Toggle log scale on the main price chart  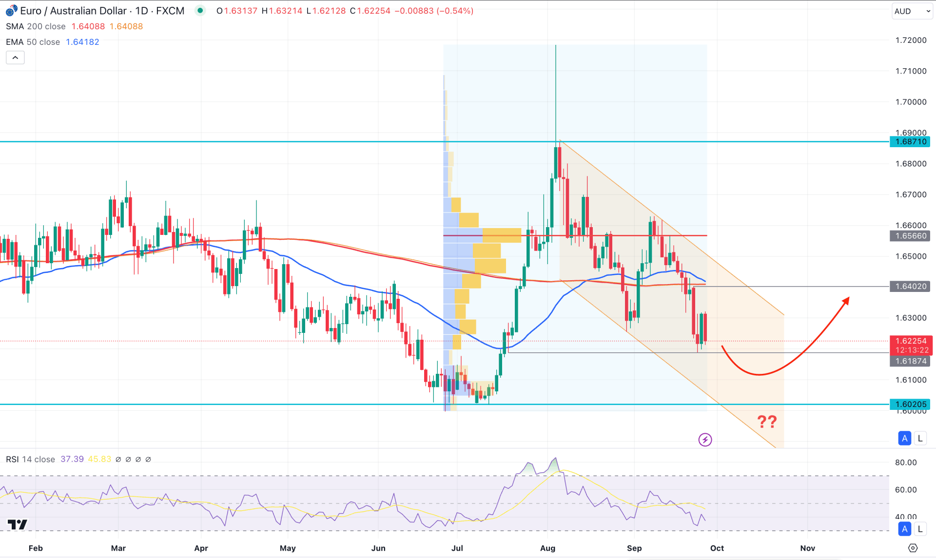click(920, 438)
